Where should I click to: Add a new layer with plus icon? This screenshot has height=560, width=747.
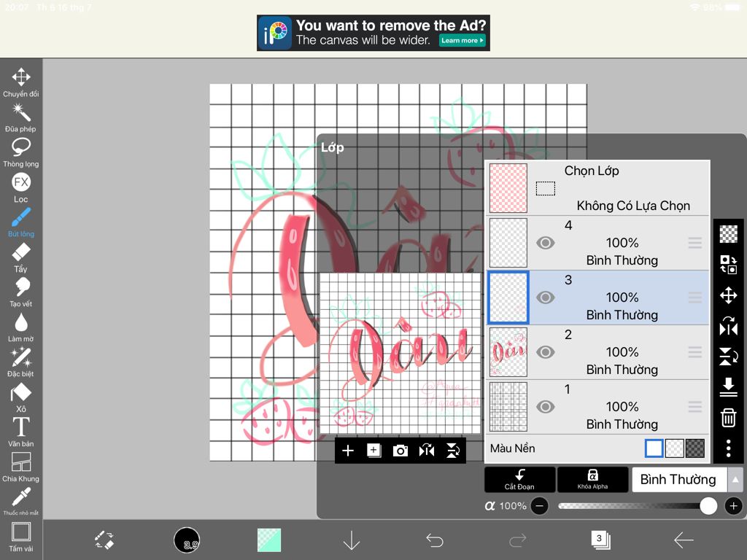[348, 451]
